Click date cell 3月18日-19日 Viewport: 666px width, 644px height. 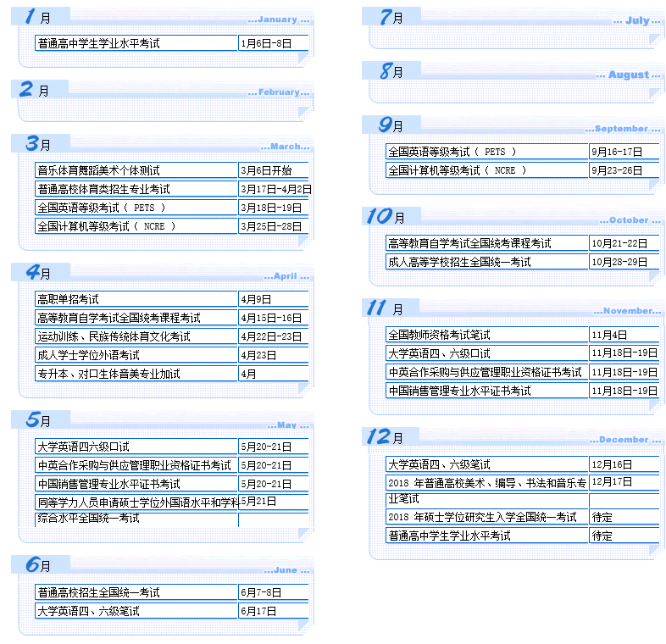pyautogui.click(x=274, y=208)
